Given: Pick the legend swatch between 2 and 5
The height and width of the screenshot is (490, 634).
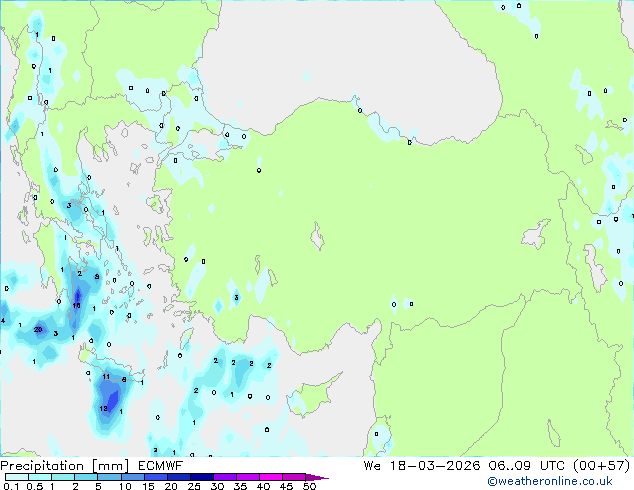Looking at the screenshot, I should (x=86, y=477).
